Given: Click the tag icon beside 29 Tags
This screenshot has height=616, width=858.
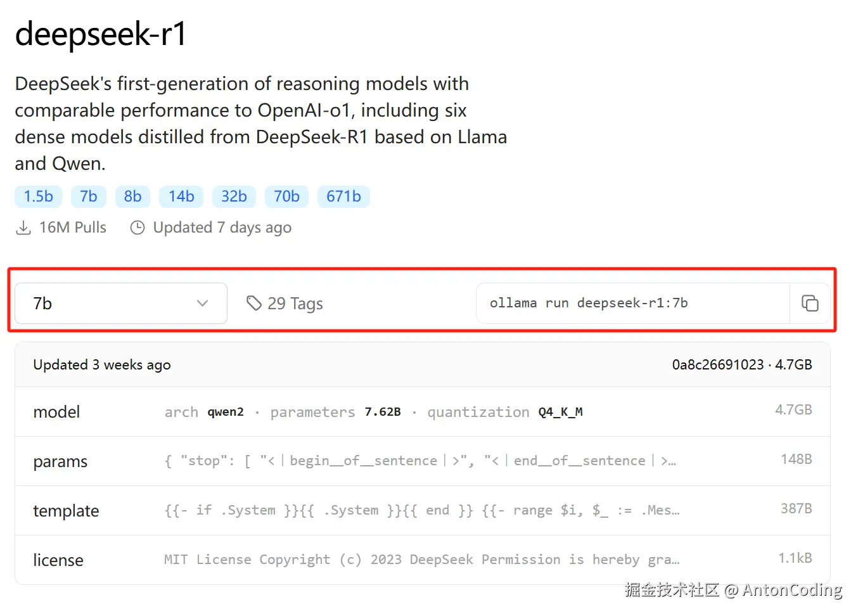Looking at the screenshot, I should click(254, 304).
